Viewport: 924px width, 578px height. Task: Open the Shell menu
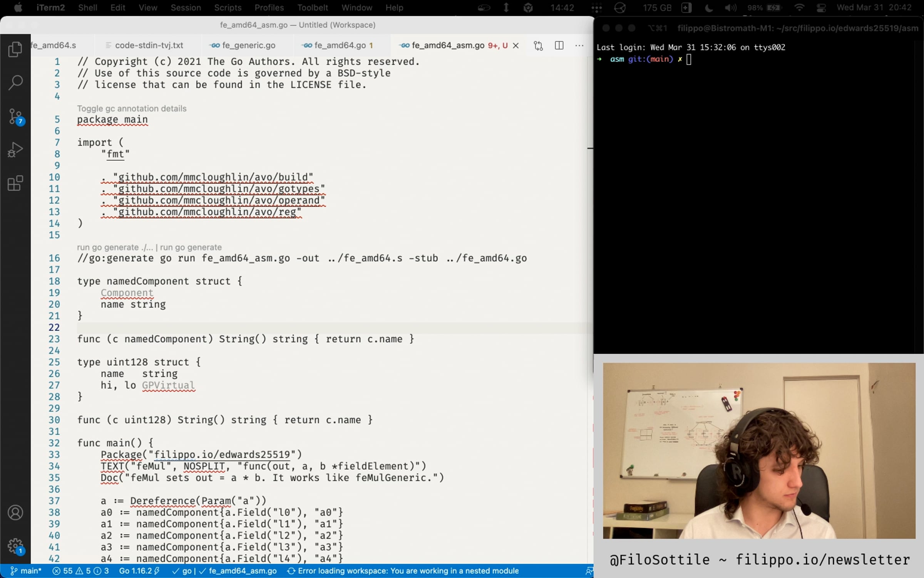click(87, 8)
